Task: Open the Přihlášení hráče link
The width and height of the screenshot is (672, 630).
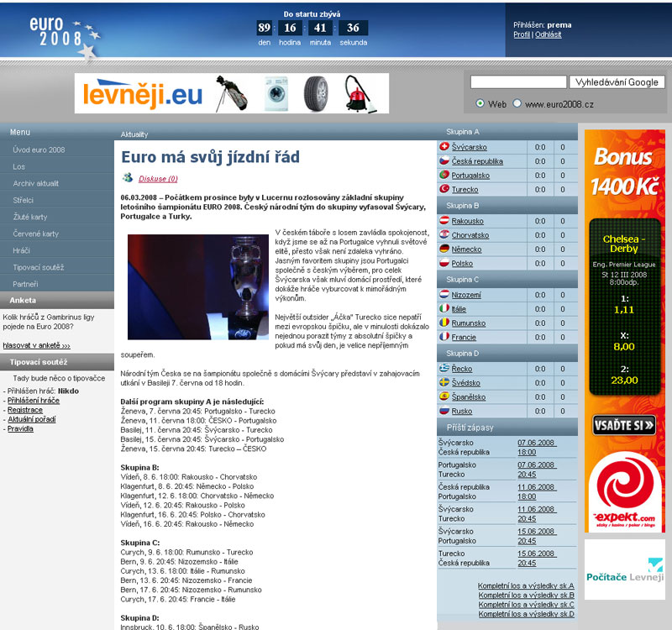Action: pyautogui.click(x=34, y=401)
